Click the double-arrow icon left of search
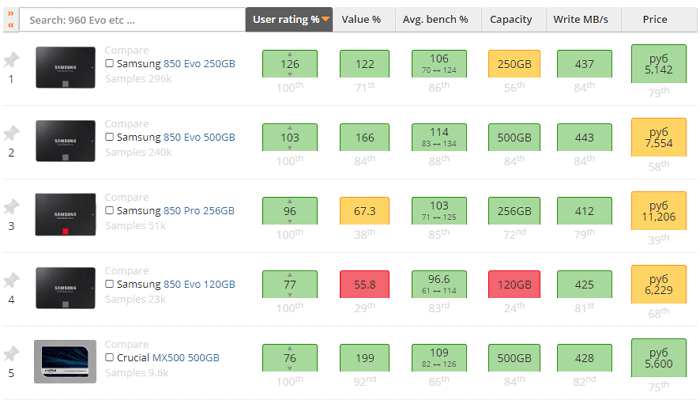This screenshot has height=400, width=700. coord(10,19)
